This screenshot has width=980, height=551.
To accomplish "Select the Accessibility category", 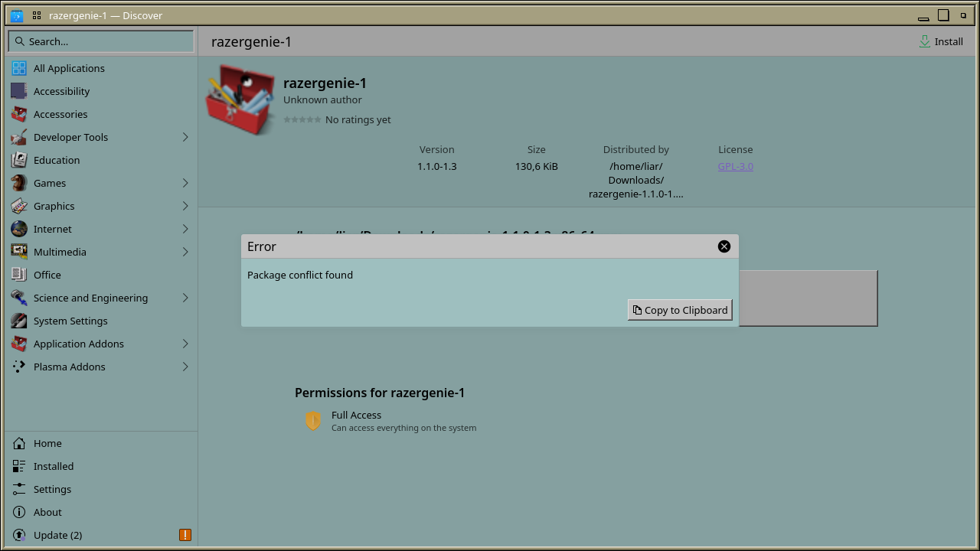I will point(101,91).
